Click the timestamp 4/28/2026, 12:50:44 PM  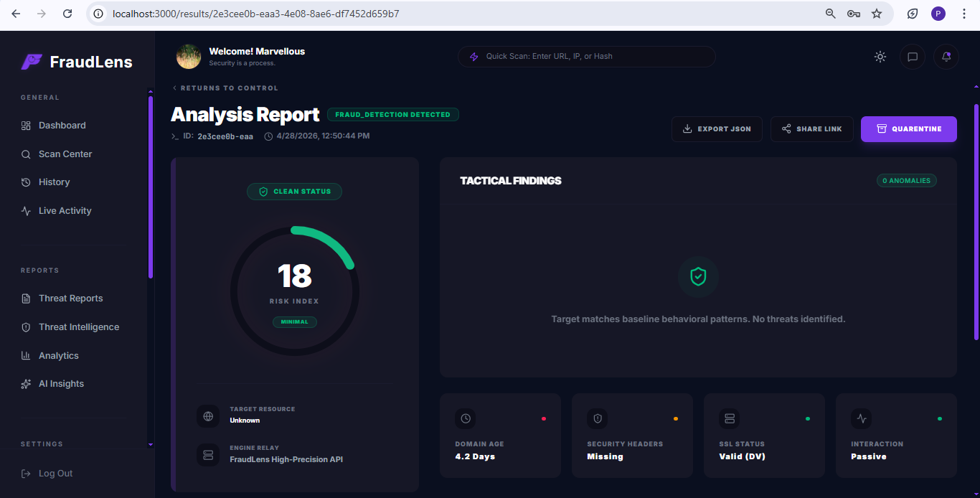[x=323, y=136]
